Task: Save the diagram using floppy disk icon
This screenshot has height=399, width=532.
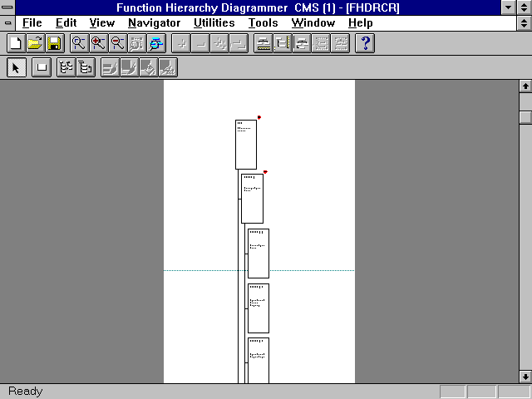Action: pyautogui.click(x=53, y=43)
